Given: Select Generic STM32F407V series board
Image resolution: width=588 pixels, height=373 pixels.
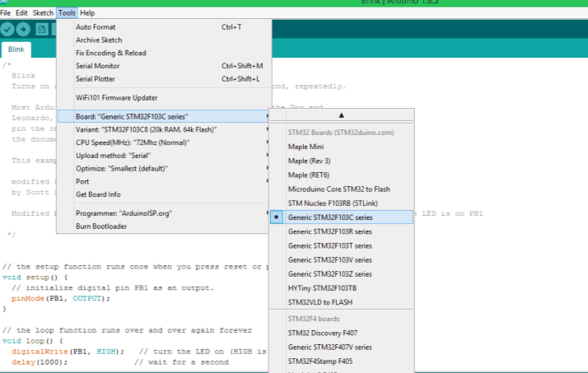Looking at the screenshot, I should (x=342, y=347).
